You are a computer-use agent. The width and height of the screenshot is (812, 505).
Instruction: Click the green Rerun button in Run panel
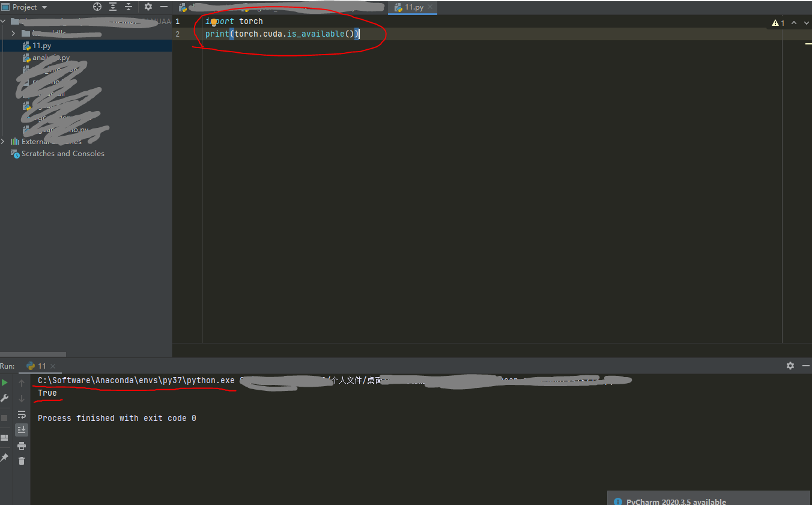[5, 383]
